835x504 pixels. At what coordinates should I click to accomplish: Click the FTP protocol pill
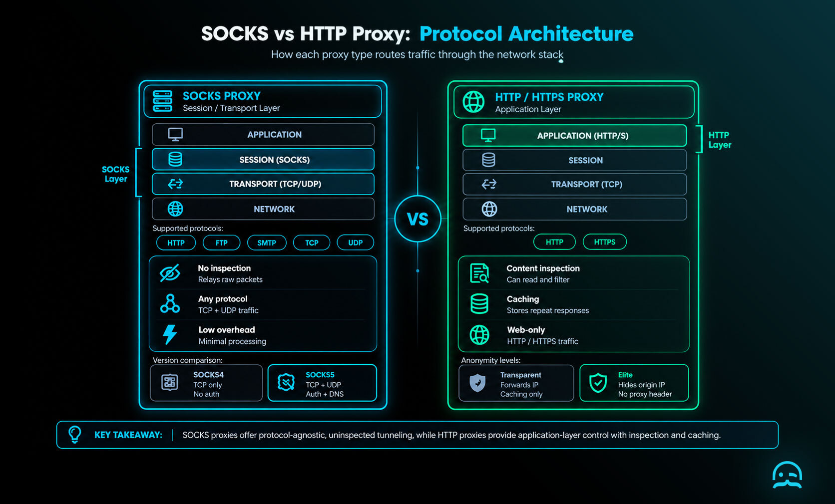222,243
